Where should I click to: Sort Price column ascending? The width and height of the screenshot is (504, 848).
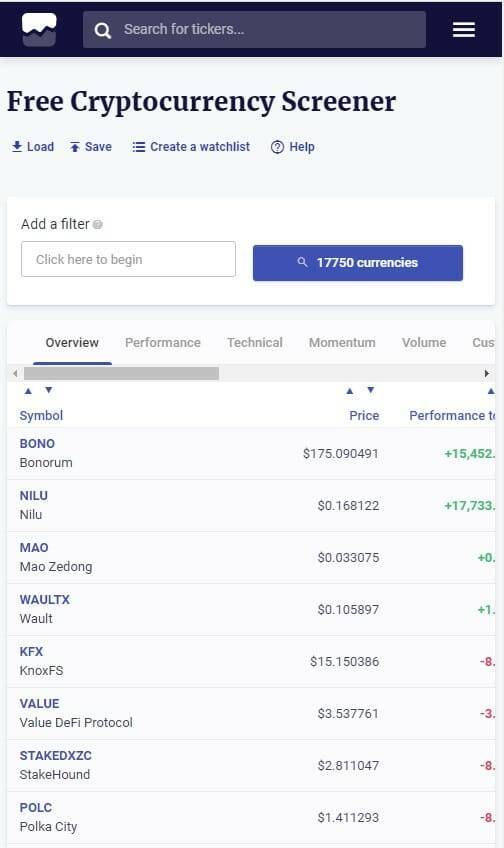coord(350,390)
